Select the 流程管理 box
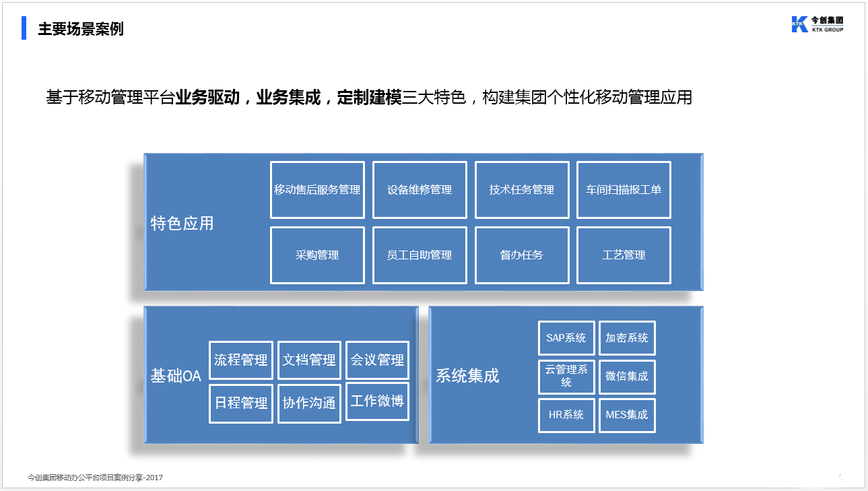The image size is (868, 491). pos(241,360)
